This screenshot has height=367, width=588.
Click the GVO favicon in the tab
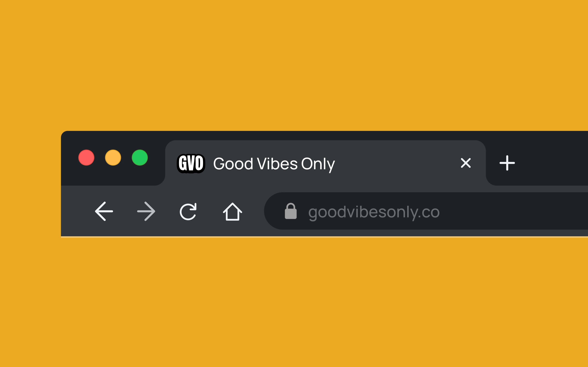coord(191,163)
